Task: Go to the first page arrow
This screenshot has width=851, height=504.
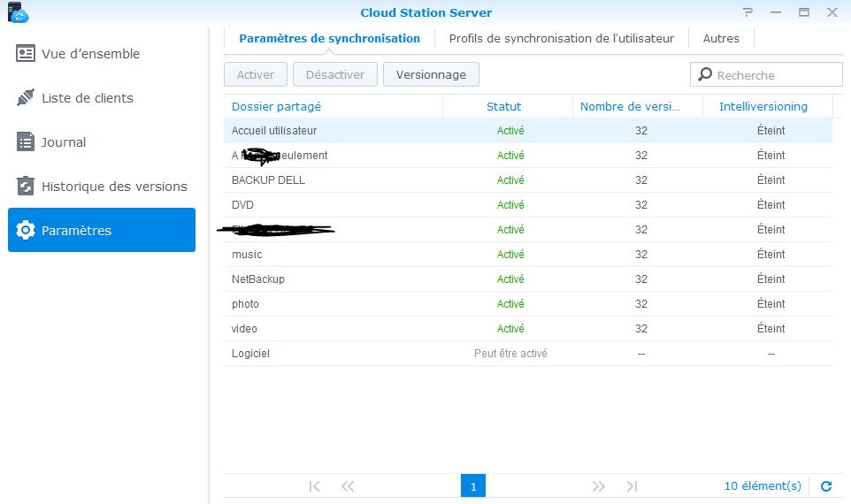Action: coord(314,486)
